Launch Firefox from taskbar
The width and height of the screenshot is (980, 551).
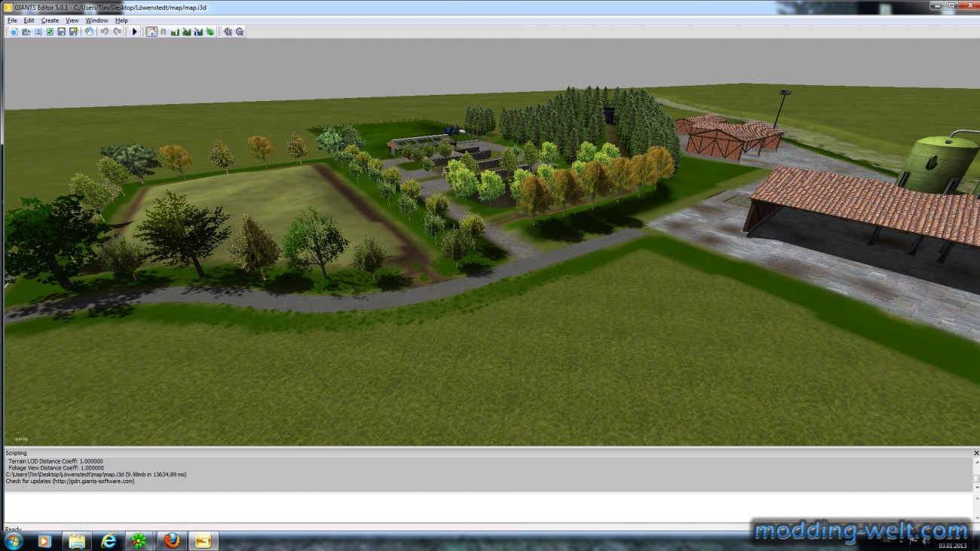tap(172, 540)
